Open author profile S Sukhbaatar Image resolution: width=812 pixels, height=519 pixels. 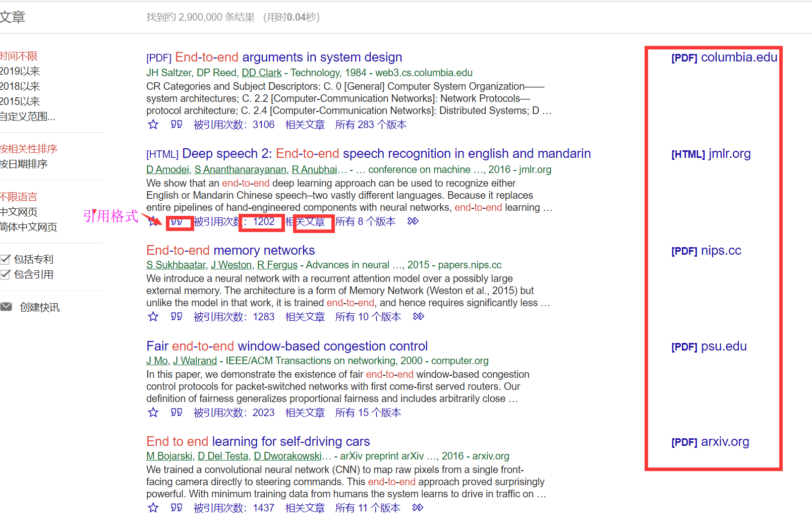pyautogui.click(x=176, y=265)
